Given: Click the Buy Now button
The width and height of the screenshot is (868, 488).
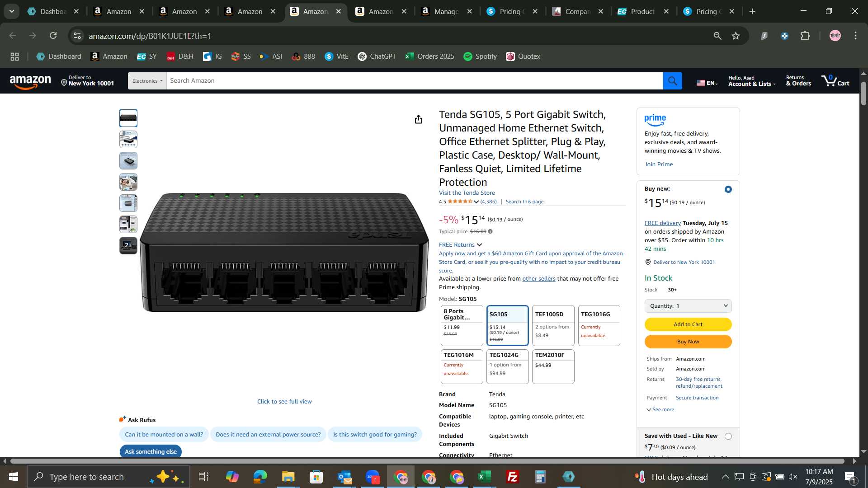Looking at the screenshot, I should coord(688,342).
